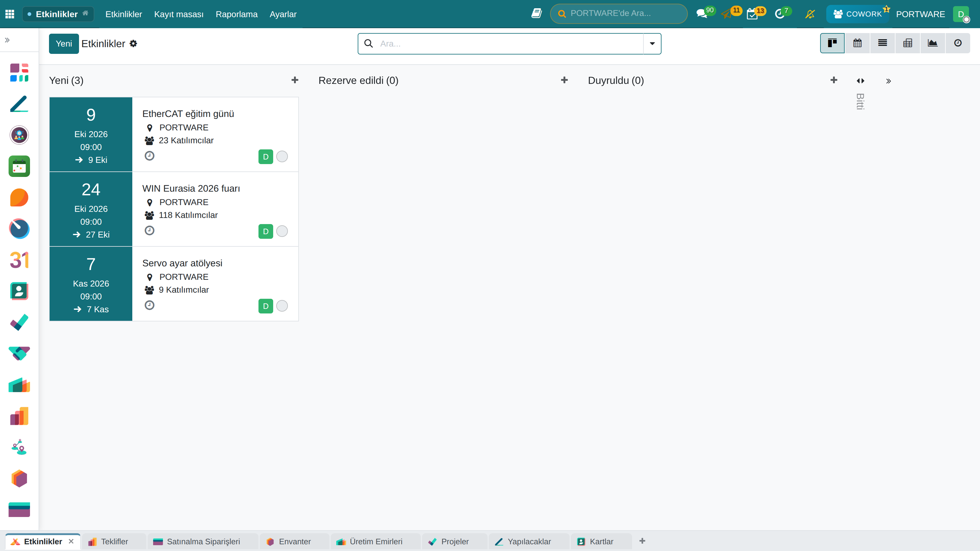Open activity clock on WIN Eurasia card
Image resolution: width=980 pixels, height=551 pixels.
tap(149, 231)
